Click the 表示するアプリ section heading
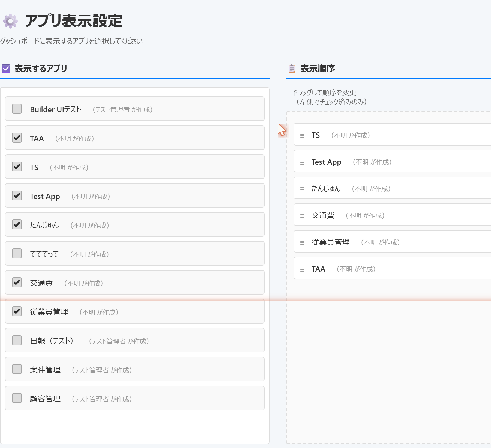491x448 pixels. point(41,69)
